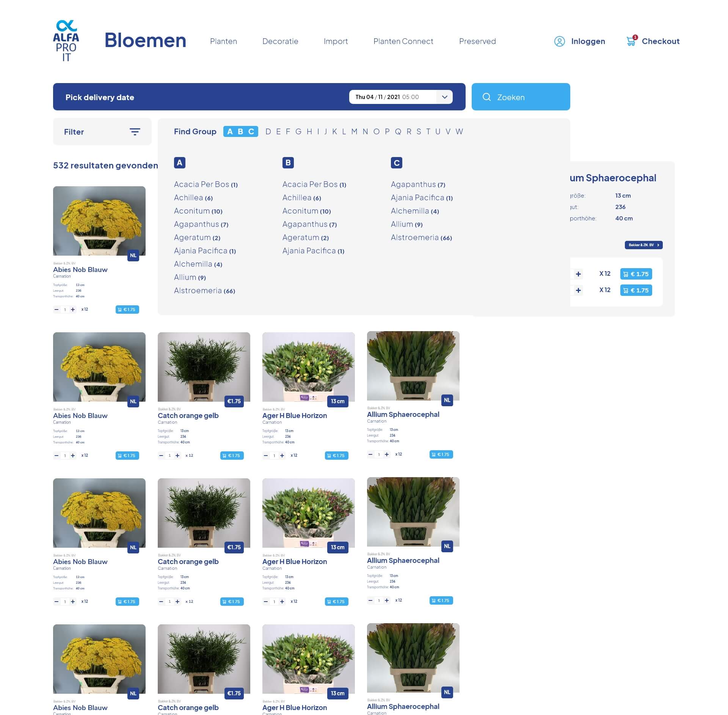728x715 pixels.
Task: Go to the Planten tab
Action: [223, 41]
